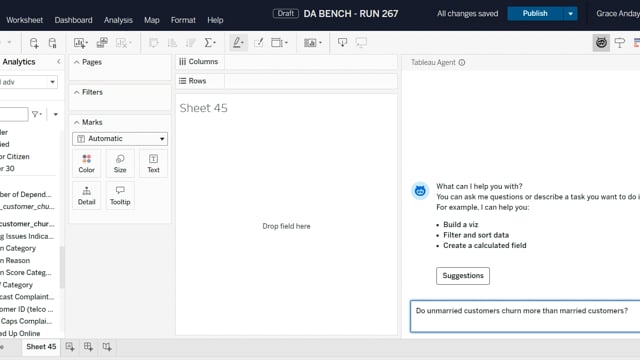Click the annotate pencil toolbar icon
Screen dimensions: 640x360
(258, 43)
